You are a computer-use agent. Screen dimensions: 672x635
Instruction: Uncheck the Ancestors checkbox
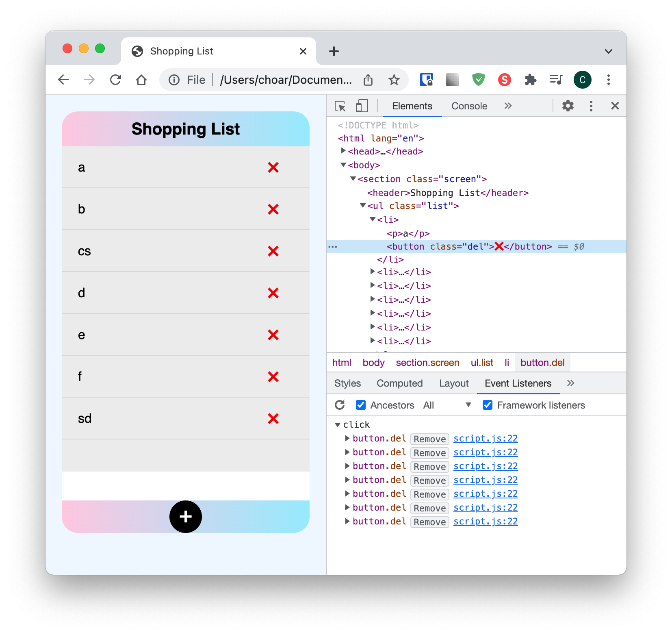pos(360,405)
